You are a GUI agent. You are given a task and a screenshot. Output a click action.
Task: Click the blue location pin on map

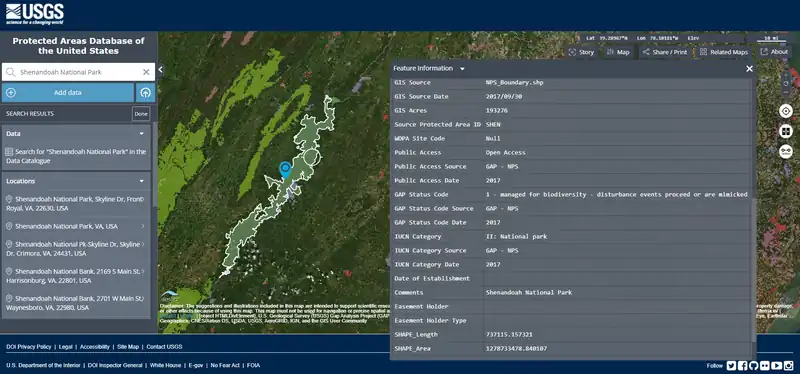[x=285, y=170]
